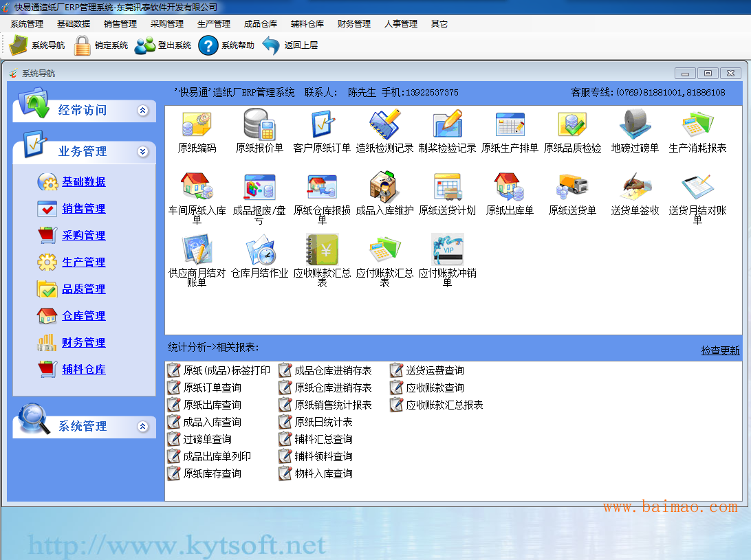Expand the 系统管理 panel chevron
The width and height of the screenshot is (751, 560).
(x=143, y=427)
